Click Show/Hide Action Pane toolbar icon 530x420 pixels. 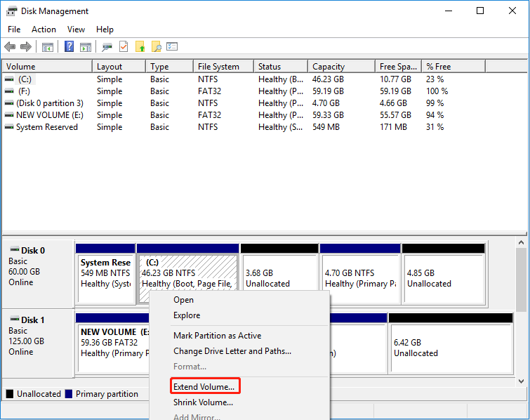tap(86, 47)
